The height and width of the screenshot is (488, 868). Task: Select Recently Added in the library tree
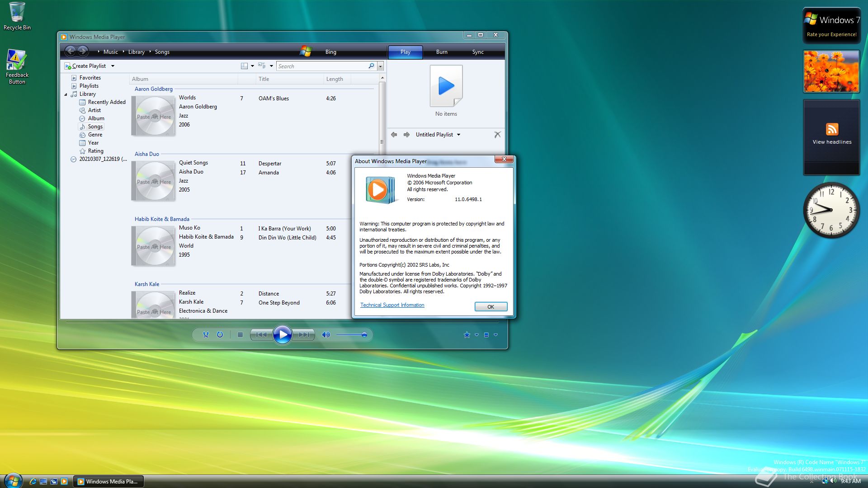107,102
